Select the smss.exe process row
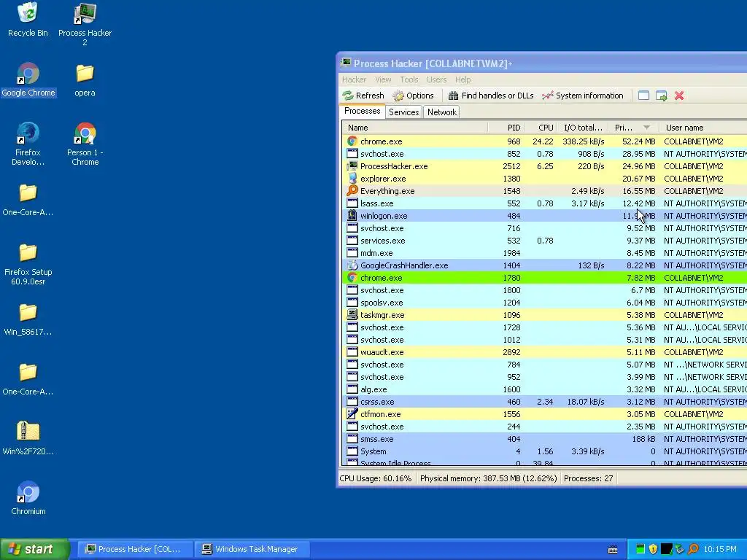Viewport: 747px width, 560px height. click(x=544, y=438)
